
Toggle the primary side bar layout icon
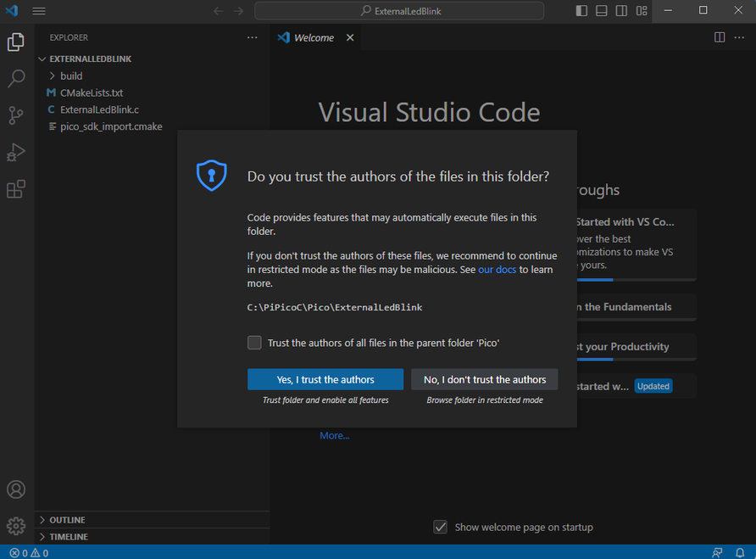[581, 11]
